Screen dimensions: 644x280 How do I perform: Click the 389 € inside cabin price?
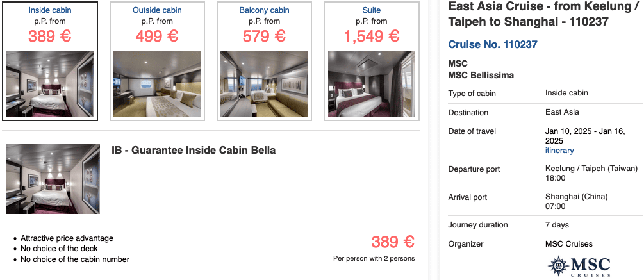click(x=50, y=36)
